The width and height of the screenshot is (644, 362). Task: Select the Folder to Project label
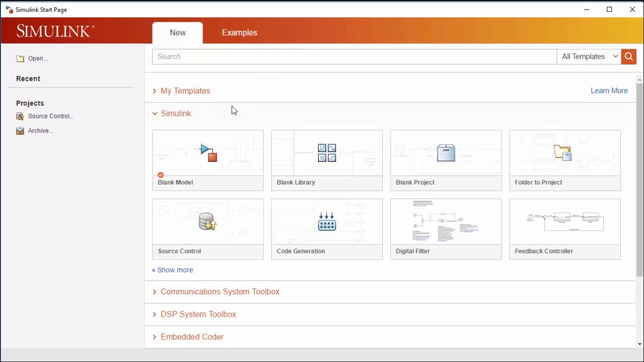point(538,183)
